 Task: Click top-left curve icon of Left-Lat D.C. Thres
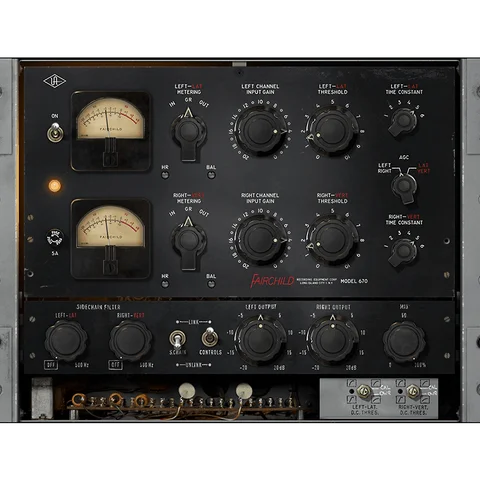coord(351,383)
